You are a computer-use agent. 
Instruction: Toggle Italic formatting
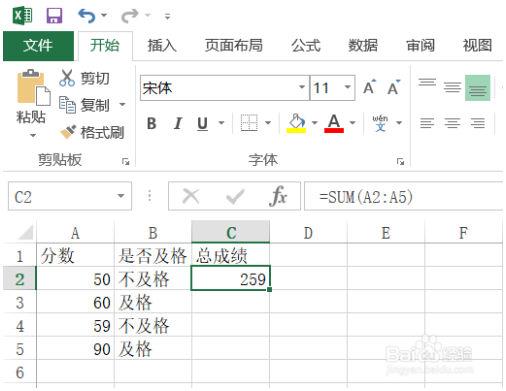coord(178,123)
